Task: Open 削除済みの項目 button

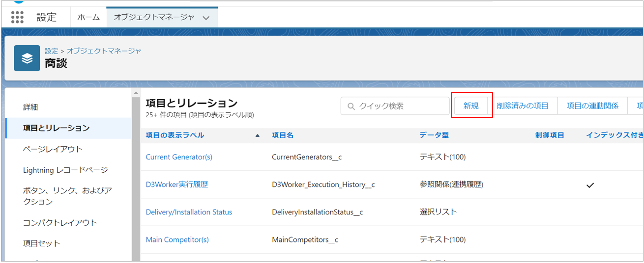Action: pyautogui.click(x=522, y=106)
